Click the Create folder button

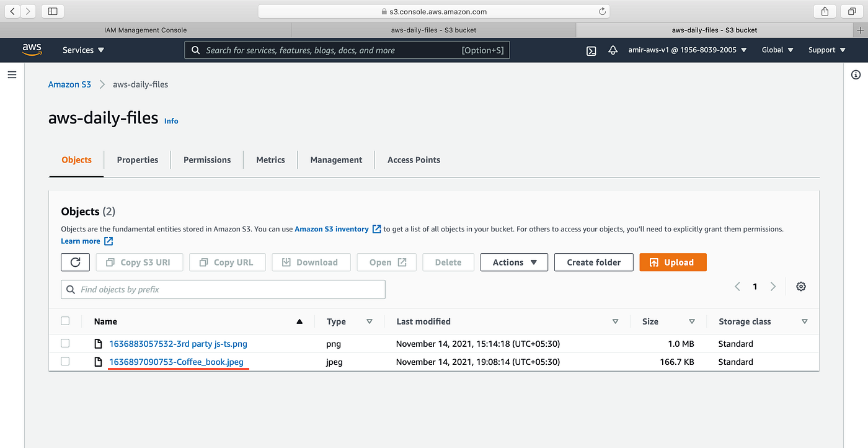click(593, 262)
